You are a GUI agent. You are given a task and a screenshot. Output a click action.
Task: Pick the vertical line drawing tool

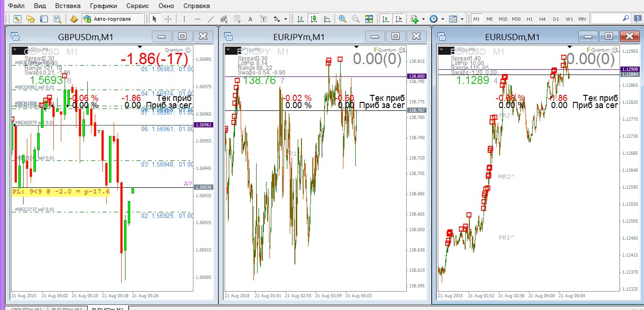[184, 19]
